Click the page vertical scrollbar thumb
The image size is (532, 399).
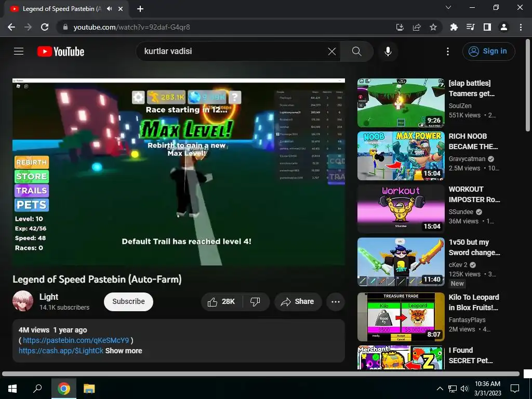[528, 85]
